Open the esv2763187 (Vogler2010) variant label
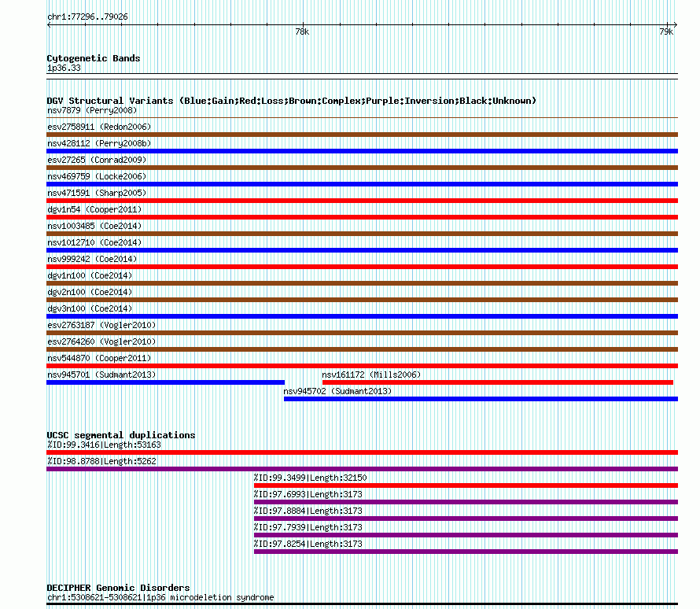 pyautogui.click(x=101, y=325)
